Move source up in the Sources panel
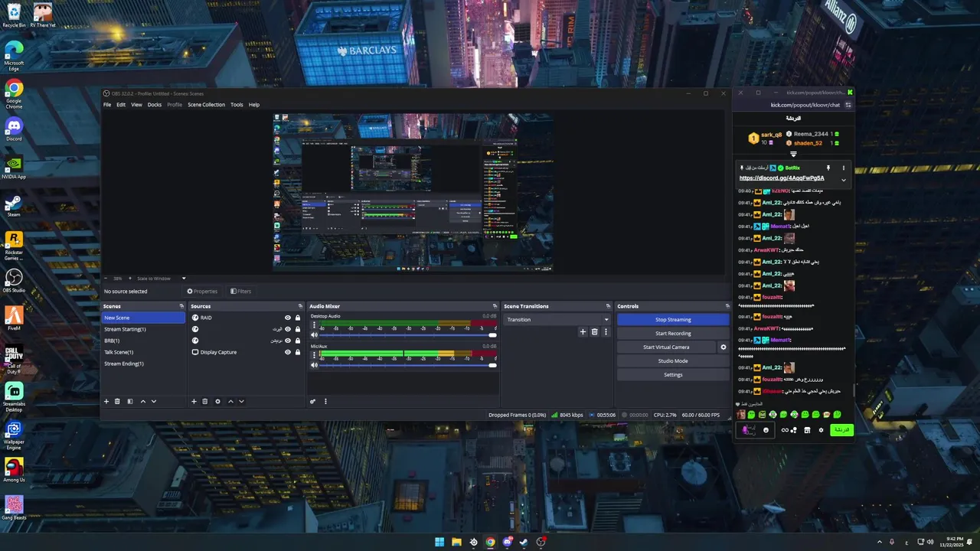980x551 pixels. (x=230, y=401)
